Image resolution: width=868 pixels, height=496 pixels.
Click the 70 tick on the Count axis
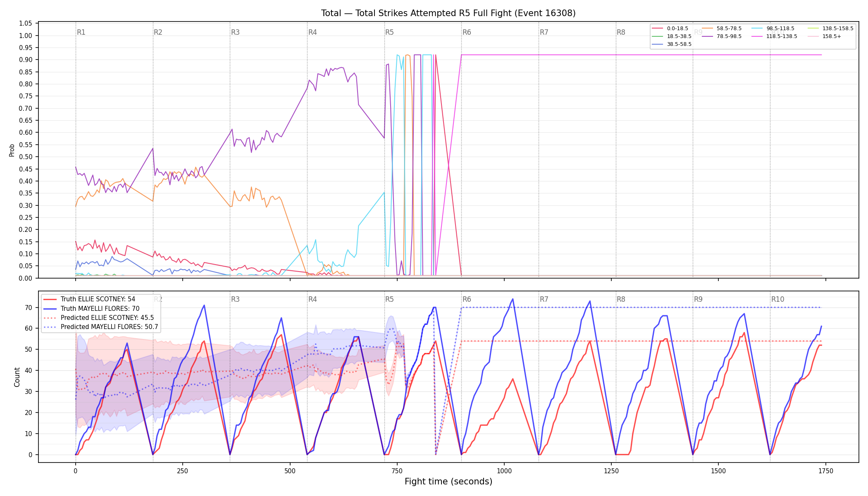click(x=29, y=308)
